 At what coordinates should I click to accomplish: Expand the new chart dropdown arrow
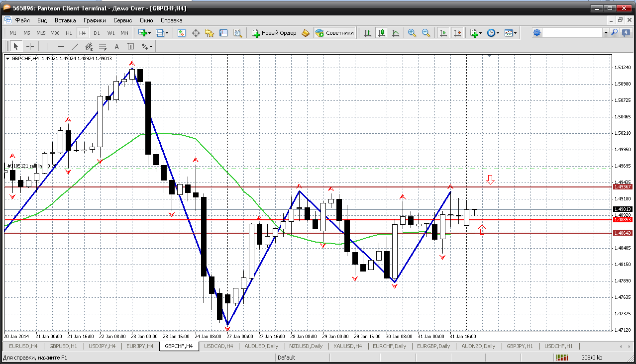click(x=150, y=33)
